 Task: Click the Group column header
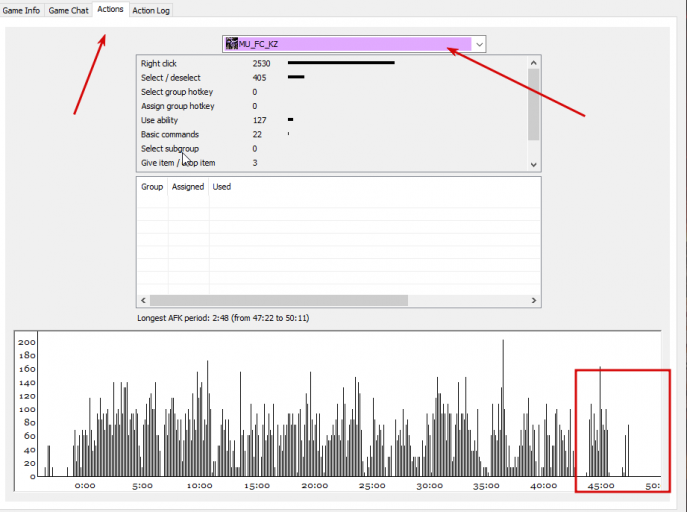click(152, 187)
